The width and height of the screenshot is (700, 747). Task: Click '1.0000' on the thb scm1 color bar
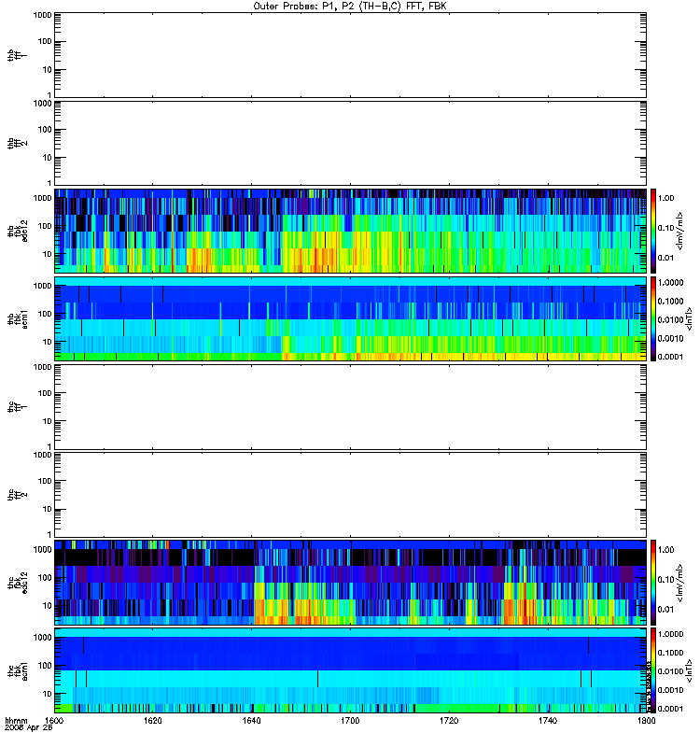click(x=670, y=283)
